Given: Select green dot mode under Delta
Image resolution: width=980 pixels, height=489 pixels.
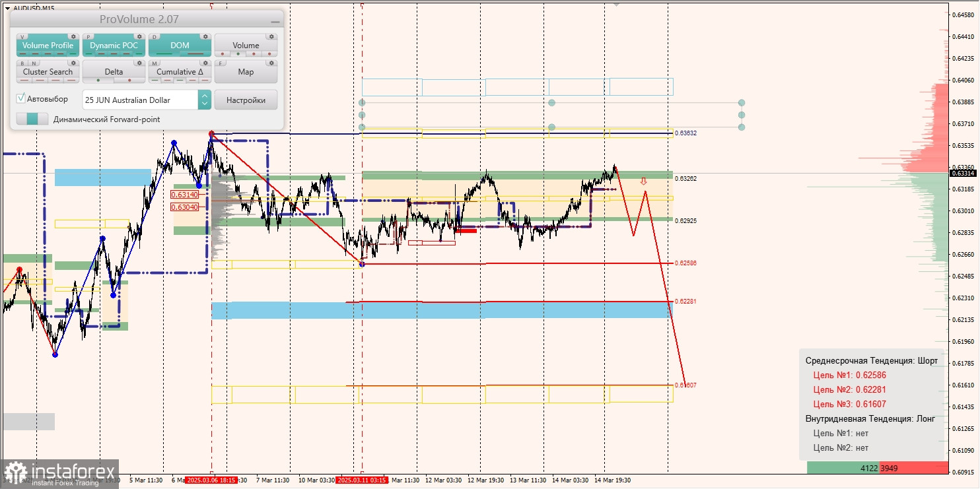Looking at the screenshot, I should click(x=98, y=81).
